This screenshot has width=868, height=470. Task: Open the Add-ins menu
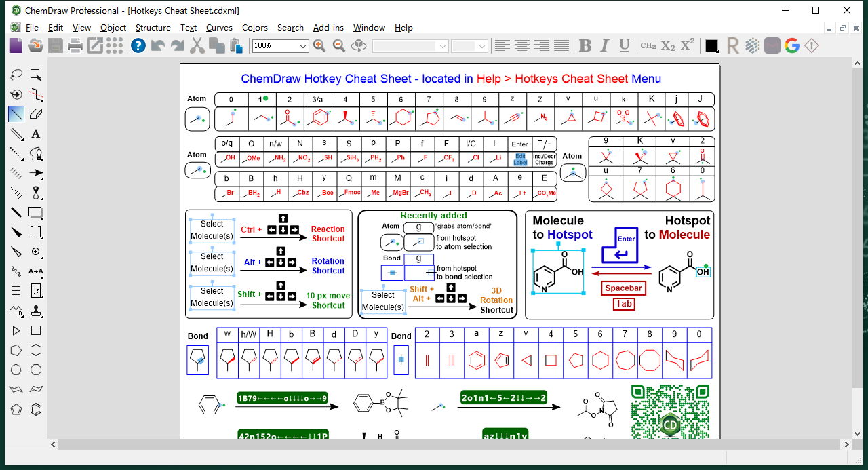tap(328, 28)
